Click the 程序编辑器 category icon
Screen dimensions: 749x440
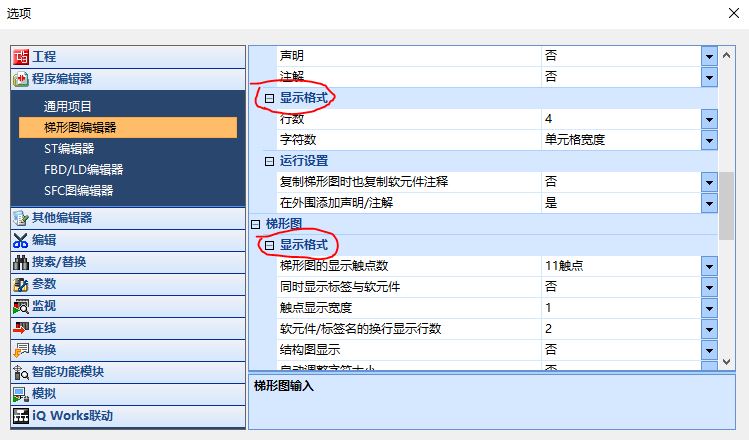click(21, 79)
